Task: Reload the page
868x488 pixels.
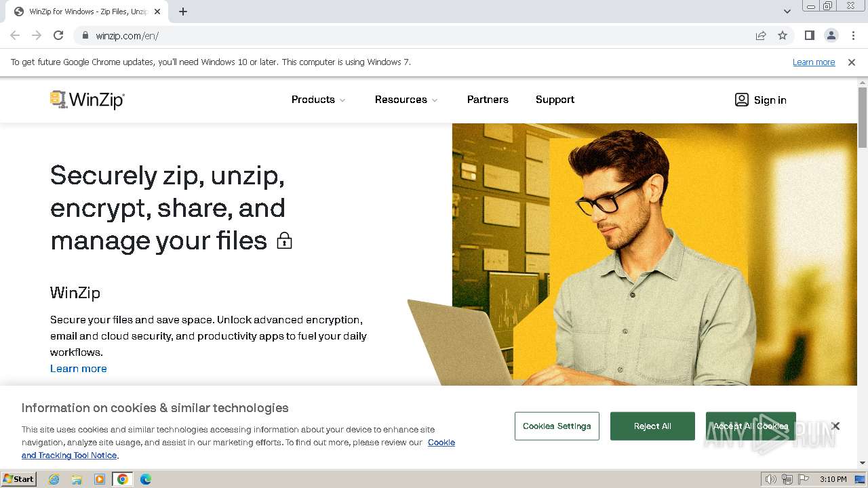Action: coord(58,35)
